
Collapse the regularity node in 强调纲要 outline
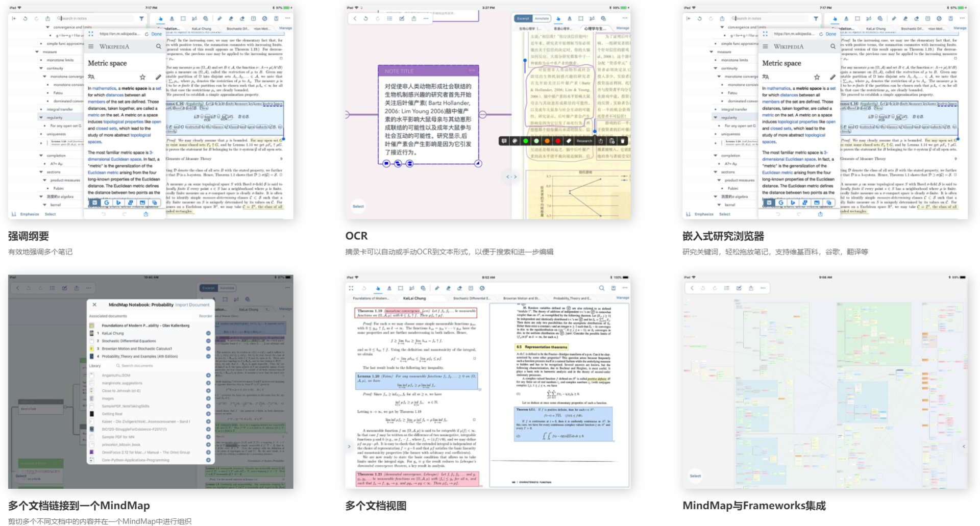[x=41, y=117]
